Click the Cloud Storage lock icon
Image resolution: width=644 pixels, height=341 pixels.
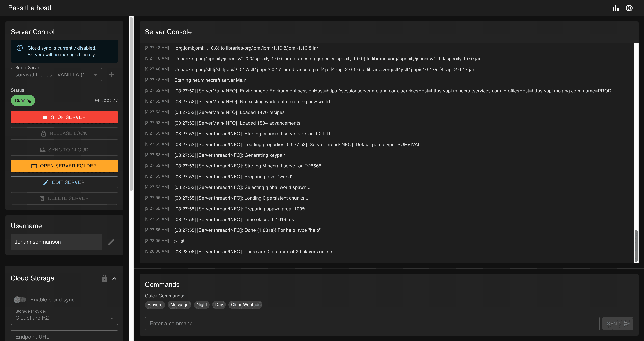pyautogui.click(x=104, y=278)
